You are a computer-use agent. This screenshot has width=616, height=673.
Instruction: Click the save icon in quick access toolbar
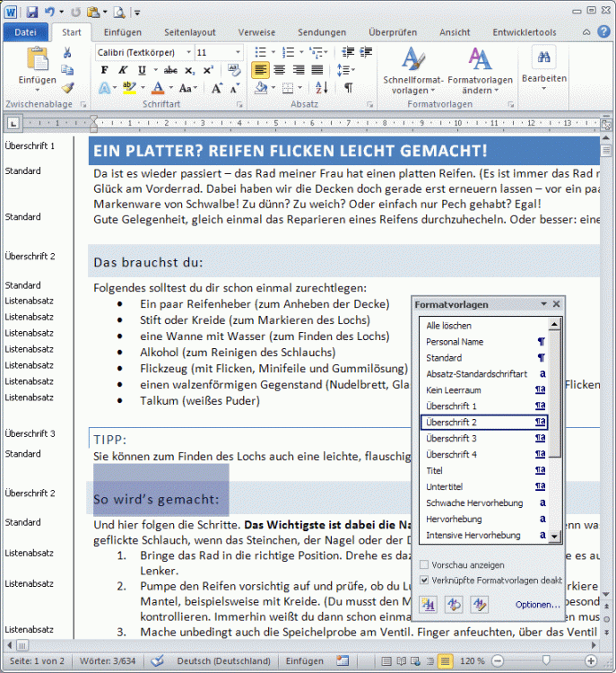tap(32, 12)
